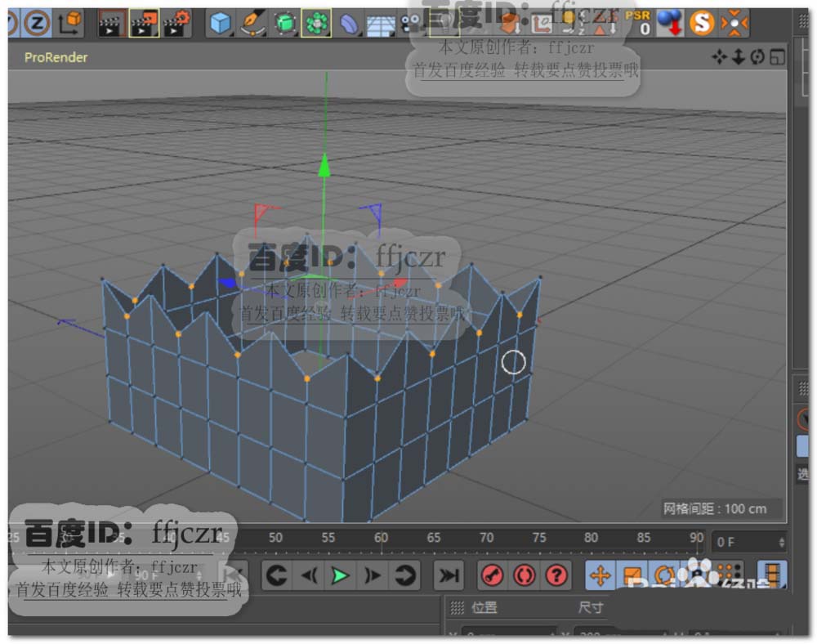
Task: Go to the next keyframe
Action: click(404, 575)
